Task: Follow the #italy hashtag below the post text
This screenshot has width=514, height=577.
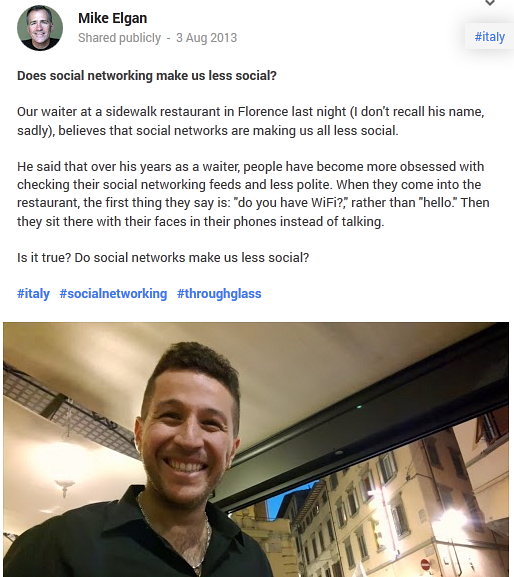Action: 33,294
